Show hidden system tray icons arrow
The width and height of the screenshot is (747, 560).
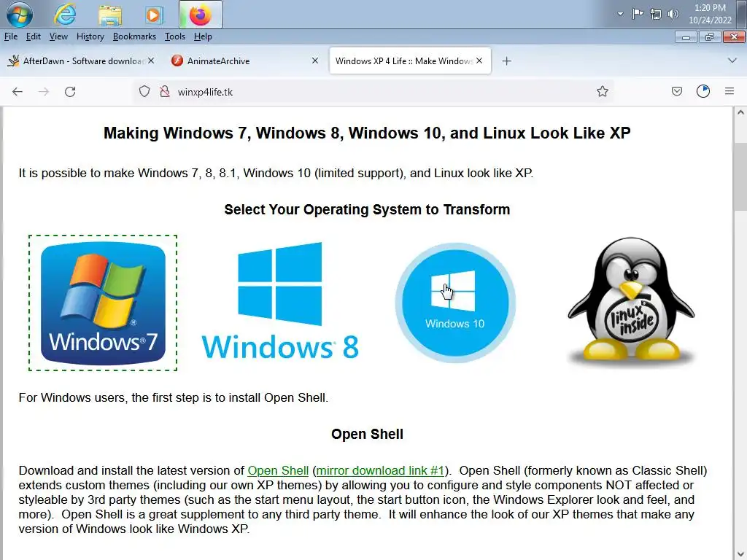tap(620, 14)
